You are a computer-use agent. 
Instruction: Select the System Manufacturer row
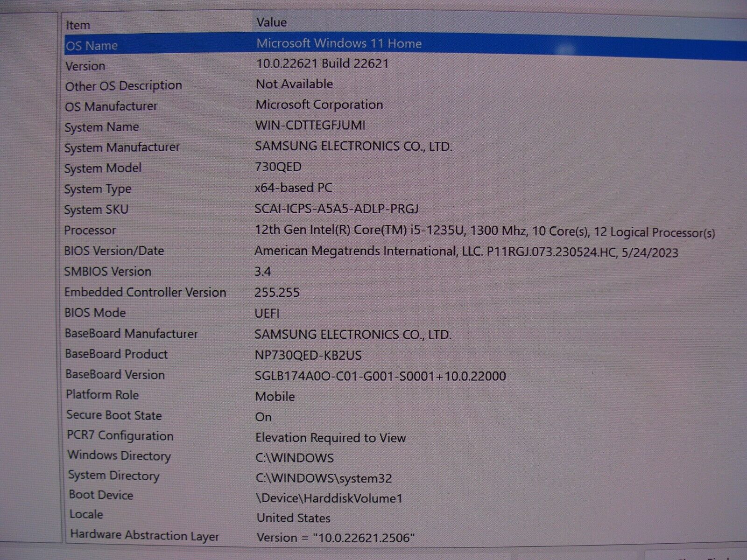click(122, 148)
